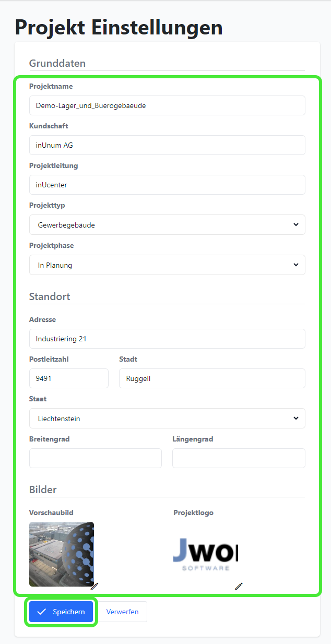This screenshot has width=331, height=644.
Task: Click the Standort section heading
Action: 50,296
